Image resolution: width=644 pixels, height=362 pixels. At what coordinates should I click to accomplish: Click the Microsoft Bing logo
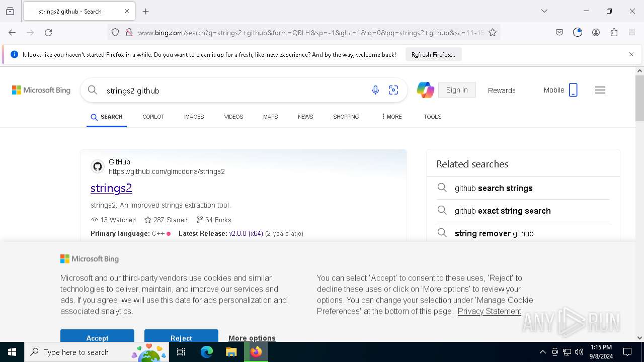tap(41, 90)
